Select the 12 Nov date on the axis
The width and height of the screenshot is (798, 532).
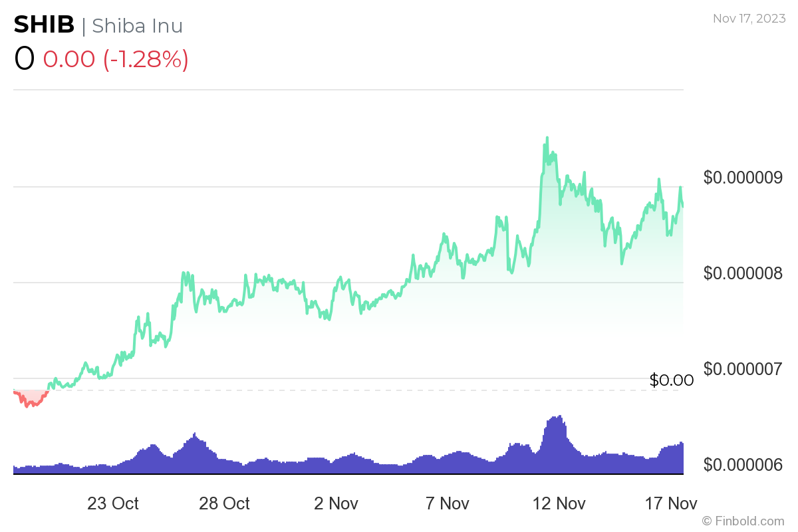559,503
